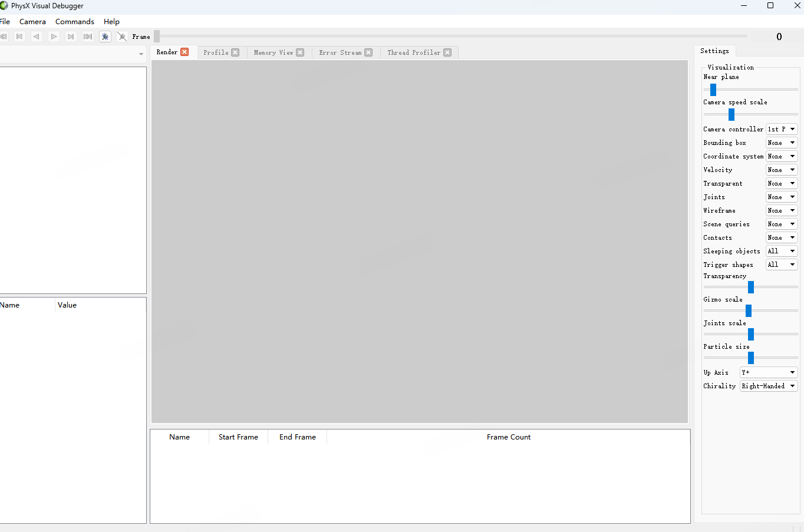The height and width of the screenshot is (532, 804).
Task: Click the Near plane slider handle
Action: pyautogui.click(x=713, y=90)
